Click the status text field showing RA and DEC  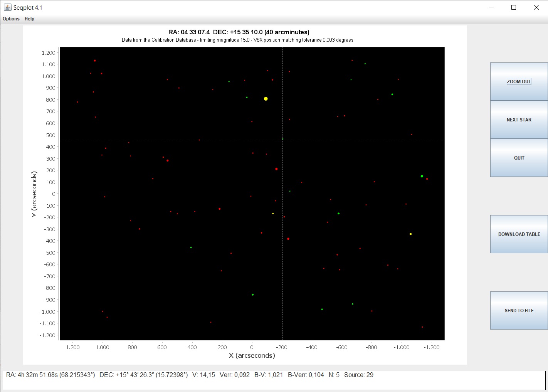point(274,380)
